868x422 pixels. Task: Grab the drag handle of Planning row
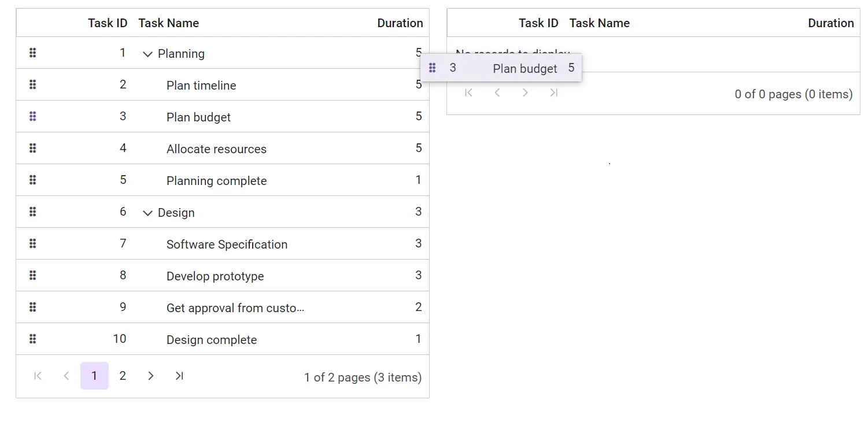coord(33,53)
